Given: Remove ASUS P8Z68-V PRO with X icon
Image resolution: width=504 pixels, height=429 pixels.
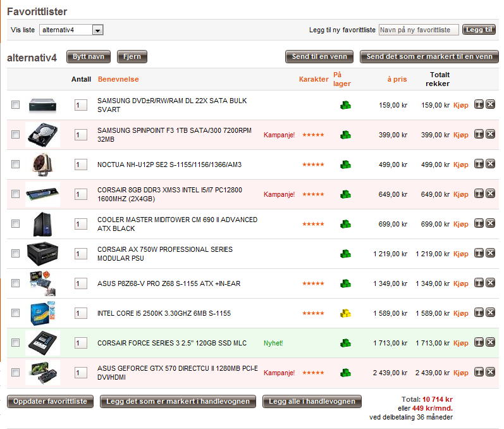Looking at the screenshot, I should click(490, 283).
